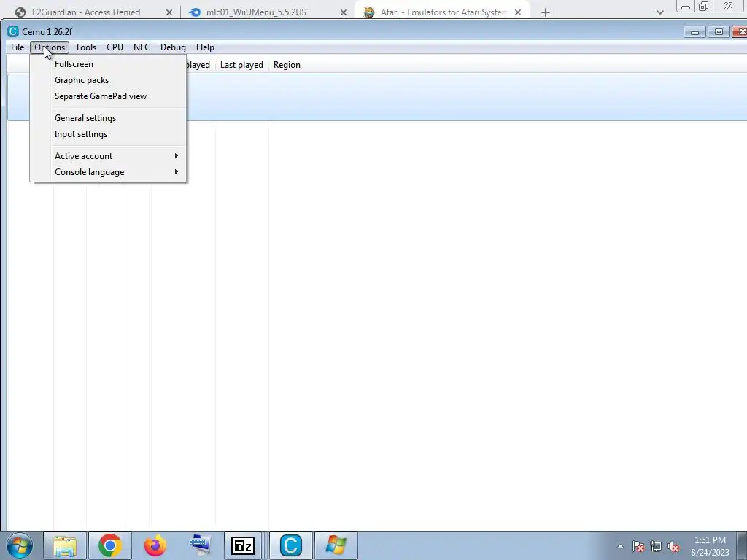Show hidden system tray icons
The image size is (747, 560).
pyautogui.click(x=620, y=546)
